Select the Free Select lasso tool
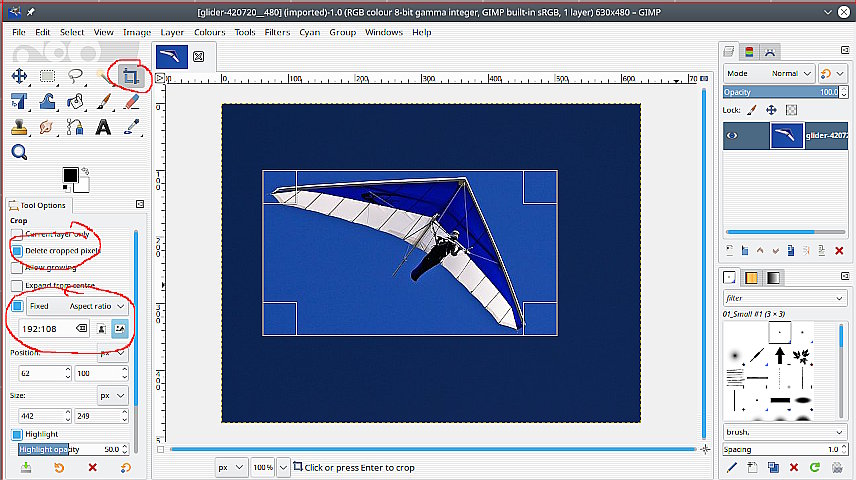 point(75,76)
